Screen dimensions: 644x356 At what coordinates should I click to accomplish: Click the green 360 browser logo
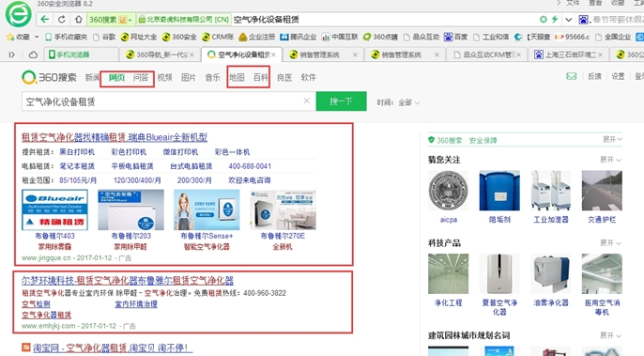(19, 14)
